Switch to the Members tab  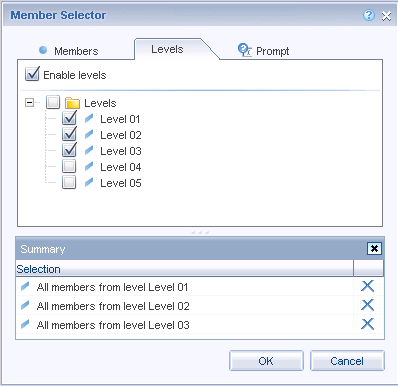coord(76,51)
